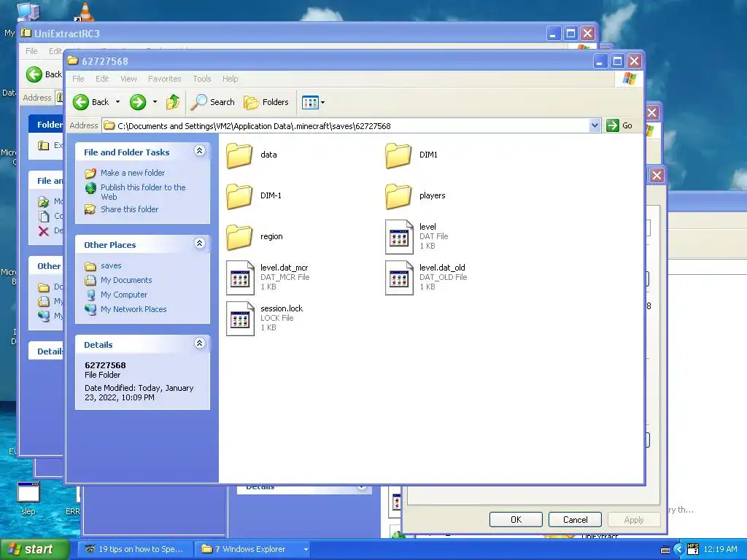Open the Back history dropdown arrow

tap(117, 102)
